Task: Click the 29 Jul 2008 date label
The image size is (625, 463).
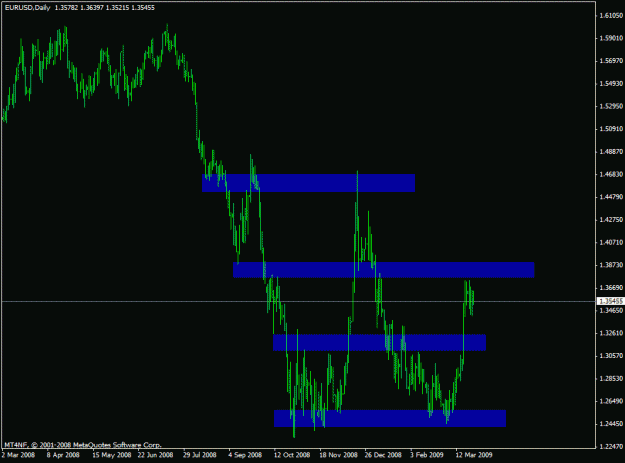Action: point(200,455)
